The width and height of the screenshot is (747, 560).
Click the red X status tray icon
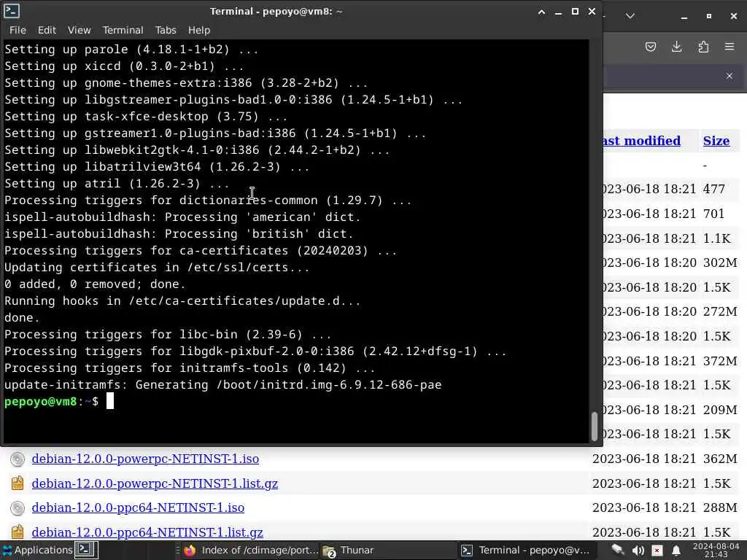[x=657, y=551]
